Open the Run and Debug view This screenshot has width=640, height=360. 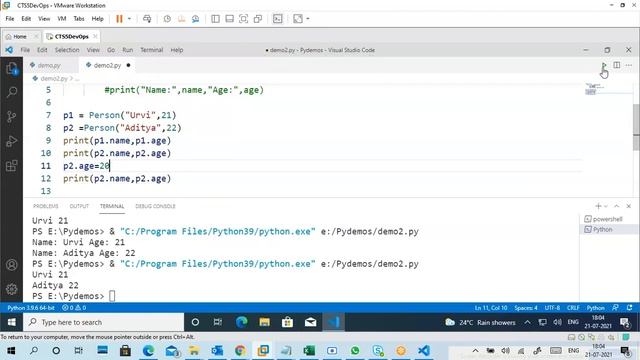12,141
